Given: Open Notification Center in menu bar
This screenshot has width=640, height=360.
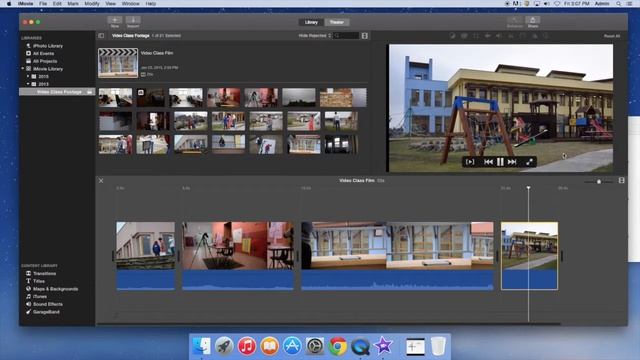Looking at the screenshot, I should [x=630, y=3].
